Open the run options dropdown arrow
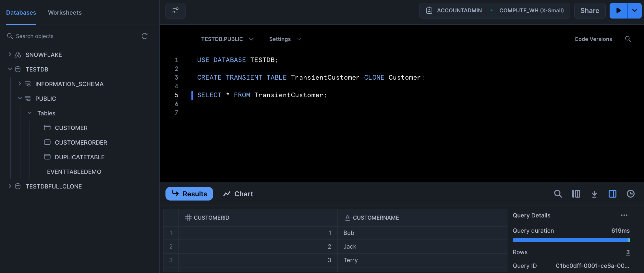 tap(635, 11)
